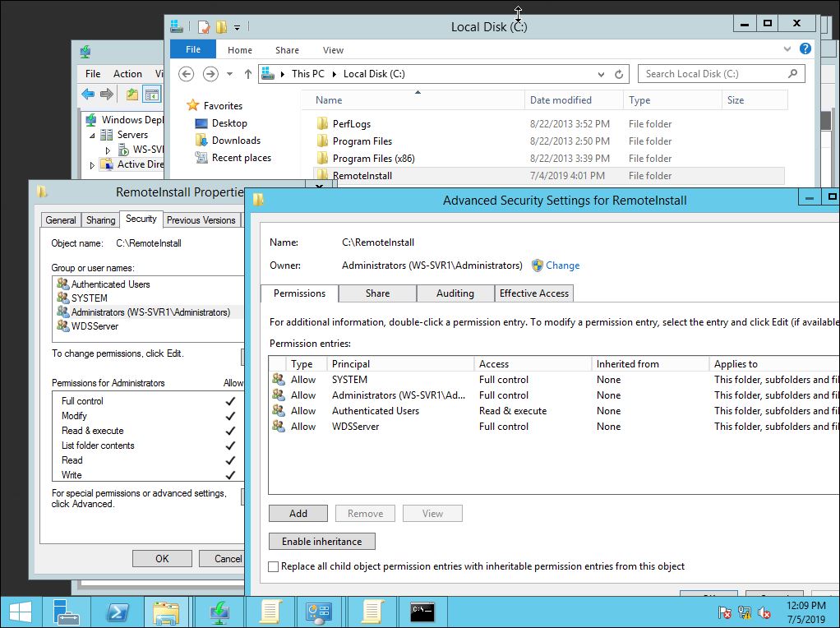
Task: Click WDS console forward arrow
Action: coord(107,95)
